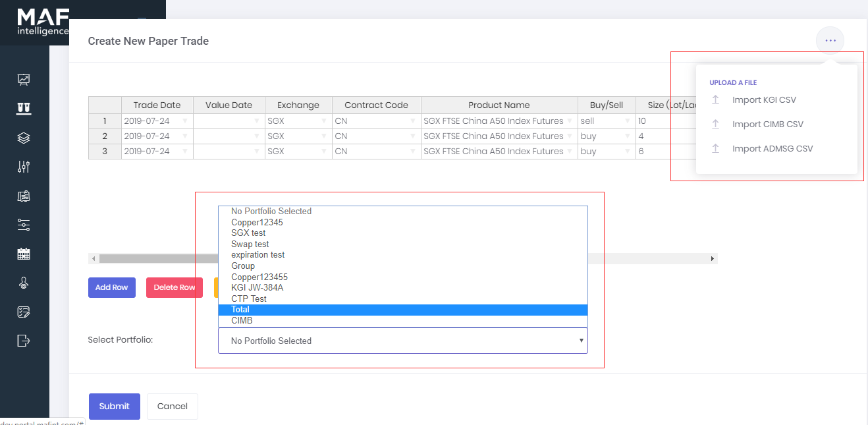Choose KGI JW-384A from the portfolio list
Image resolution: width=868 pixels, height=425 pixels.
[402, 288]
